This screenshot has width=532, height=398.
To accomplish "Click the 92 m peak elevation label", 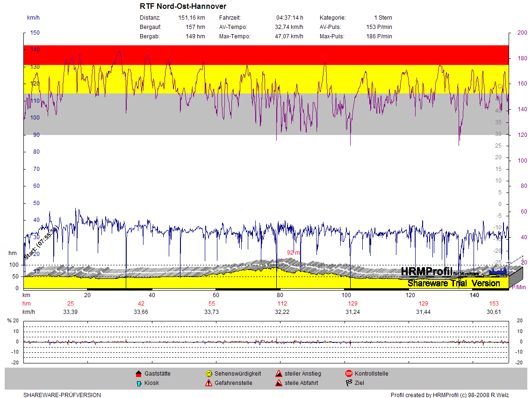I will pos(293,253).
